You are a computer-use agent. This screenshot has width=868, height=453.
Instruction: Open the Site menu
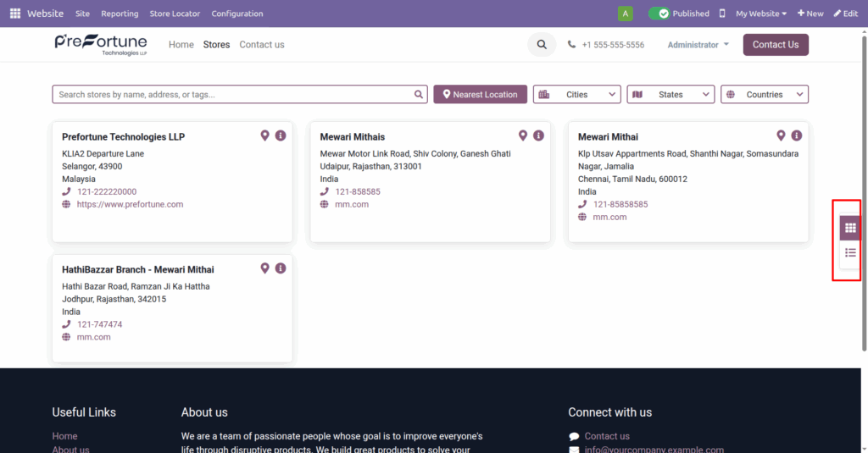[82, 14]
